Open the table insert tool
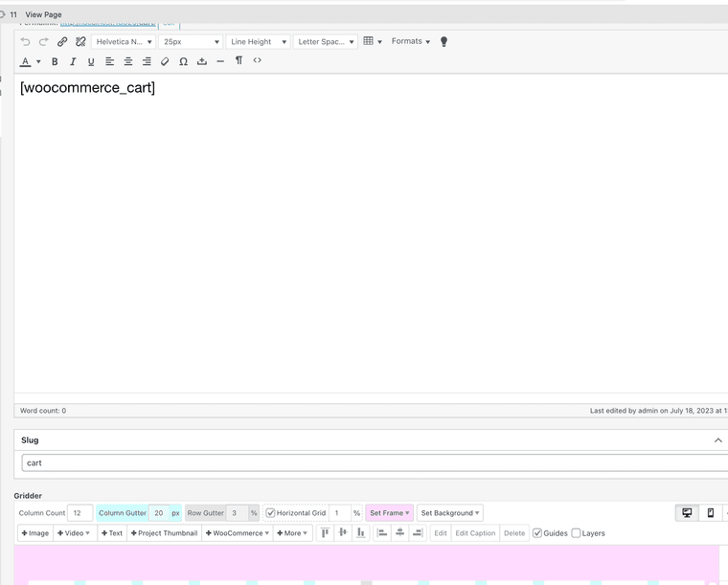Image resolution: width=728 pixels, height=585 pixels. [x=373, y=41]
